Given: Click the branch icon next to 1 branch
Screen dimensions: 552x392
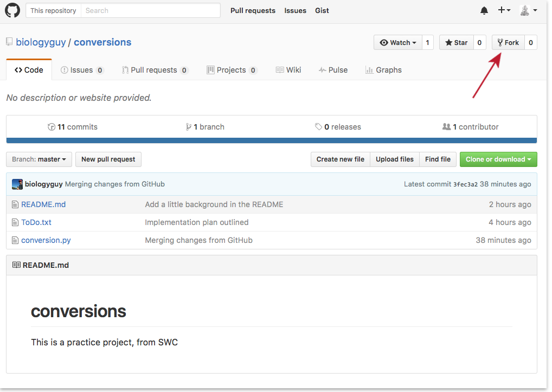Looking at the screenshot, I should tap(189, 127).
